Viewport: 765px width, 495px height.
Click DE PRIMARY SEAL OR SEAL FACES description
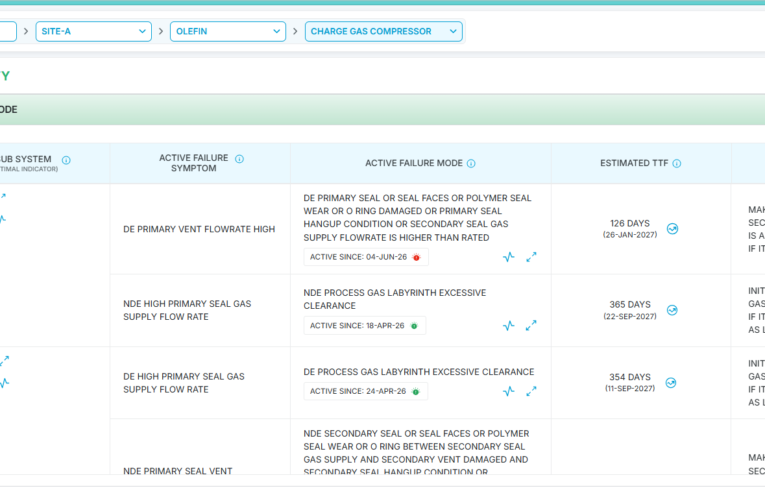click(x=417, y=218)
